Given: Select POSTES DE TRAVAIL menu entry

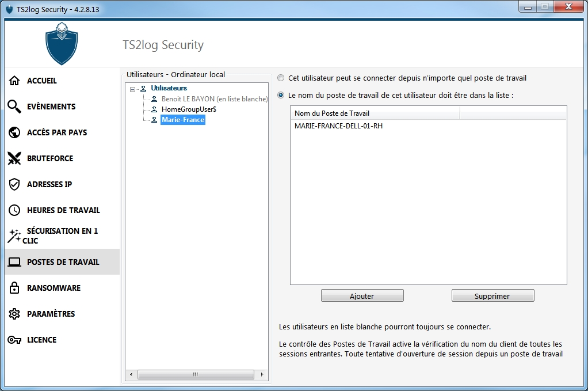Looking at the screenshot, I should [63, 262].
